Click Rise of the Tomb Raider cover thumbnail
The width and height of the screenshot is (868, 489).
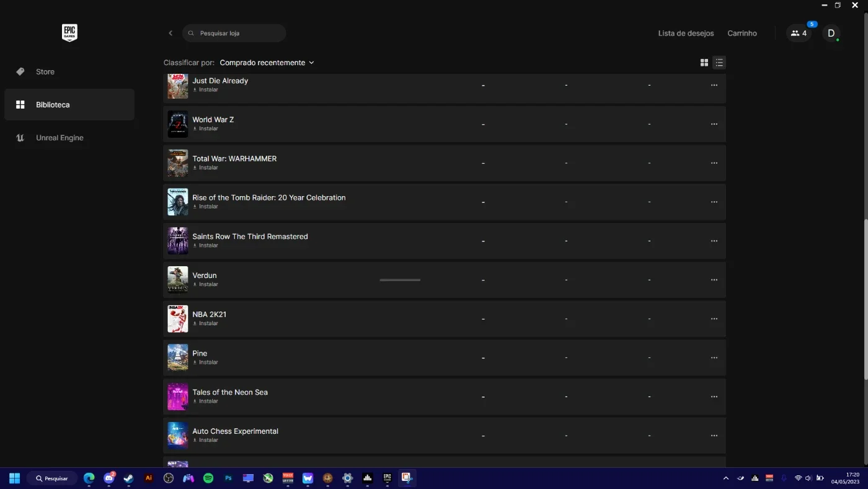point(178,202)
